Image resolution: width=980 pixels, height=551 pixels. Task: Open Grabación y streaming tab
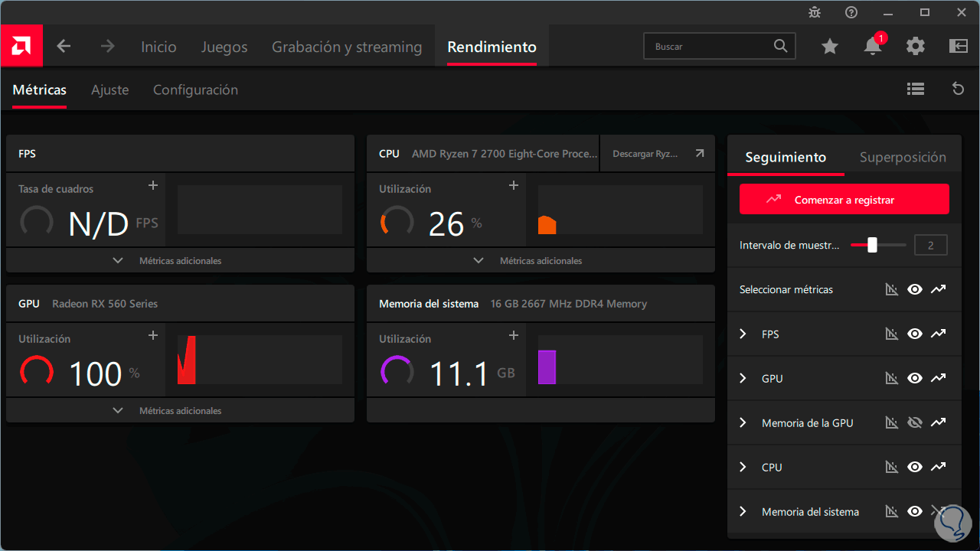click(x=347, y=47)
